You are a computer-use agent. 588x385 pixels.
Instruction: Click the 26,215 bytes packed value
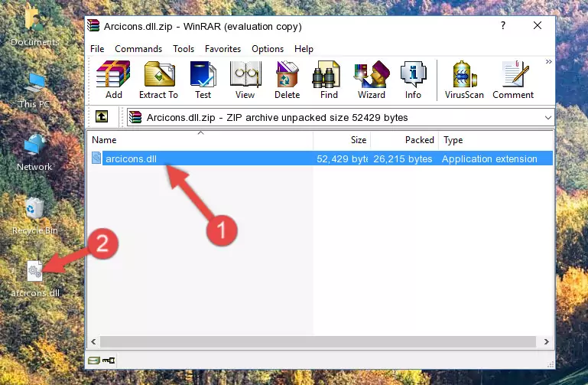pos(403,158)
